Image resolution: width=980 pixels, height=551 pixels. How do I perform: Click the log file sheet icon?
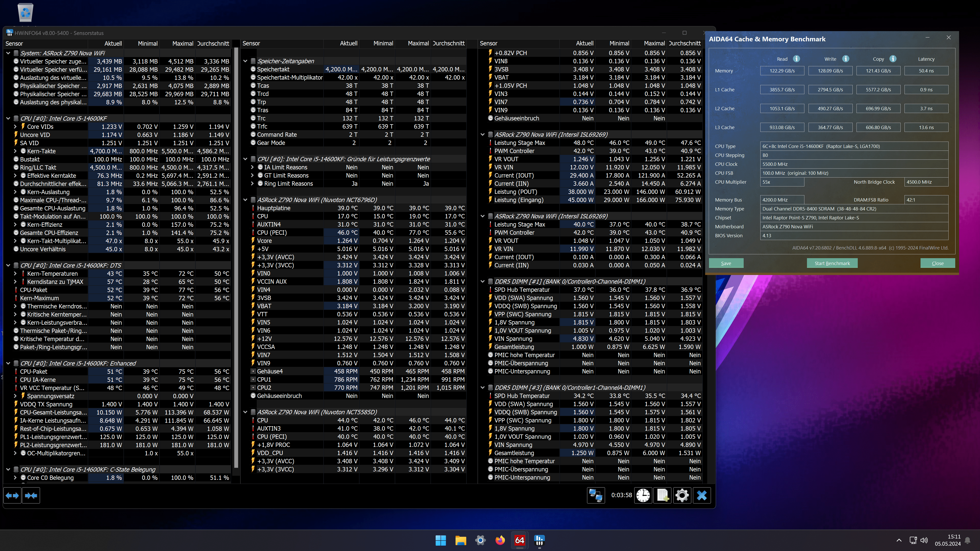click(662, 495)
